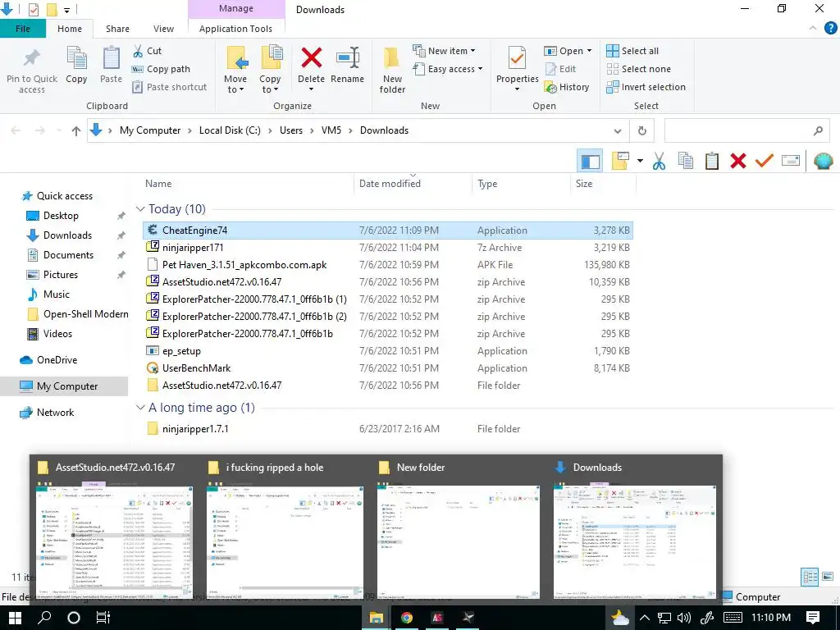Click the copy pages toolbar icon
The image size is (840, 630).
pos(686,161)
